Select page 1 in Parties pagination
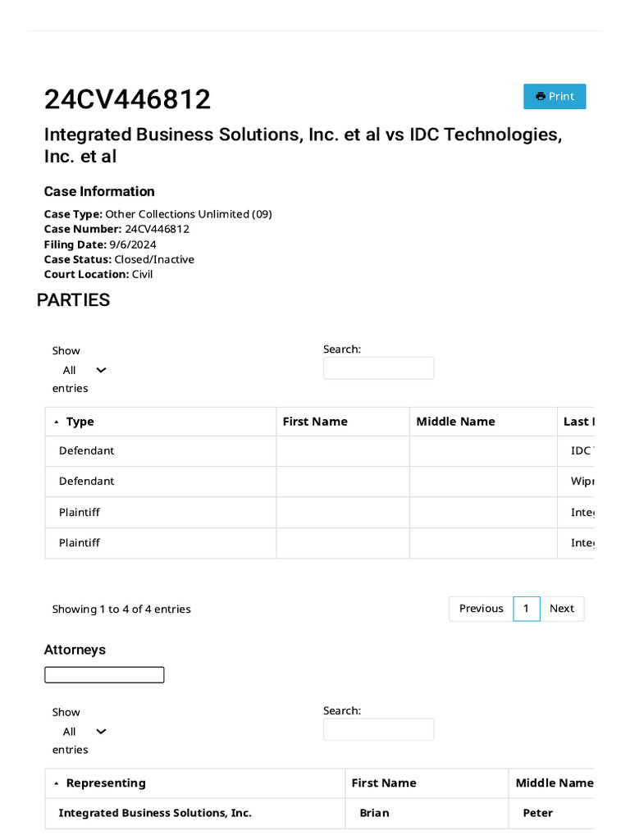 tap(527, 609)
